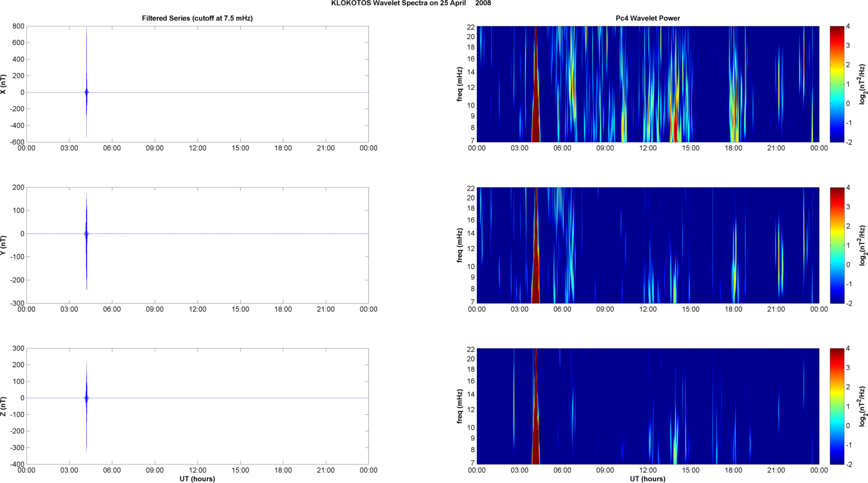868x483 pixels.
Task: Click the 600 tick on the X (nT) axis
Action: click(18, 43)
